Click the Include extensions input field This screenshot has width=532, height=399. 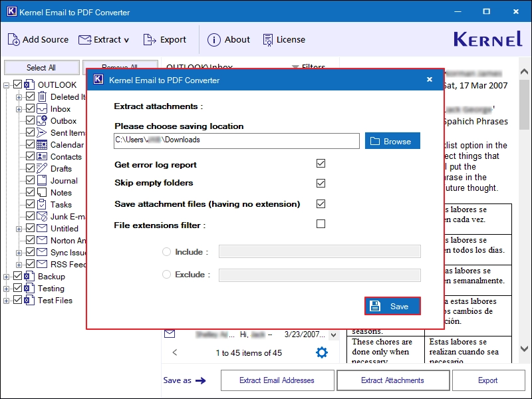point(320,251)
